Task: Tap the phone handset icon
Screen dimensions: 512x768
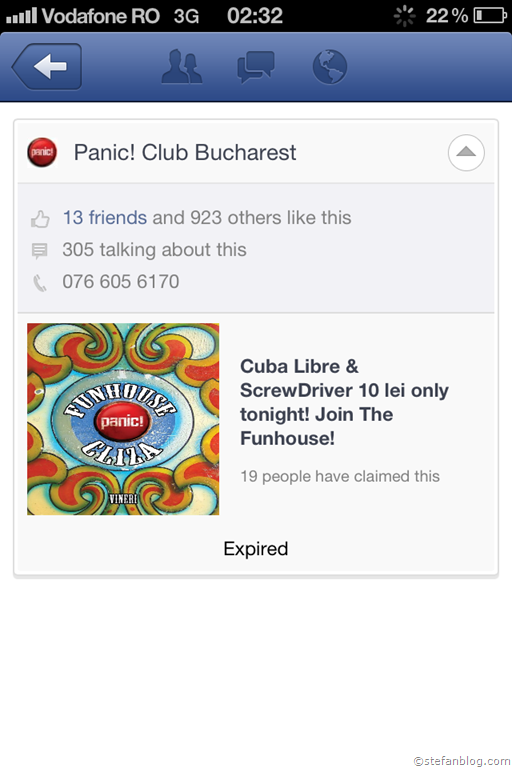Action: coord(40,283)
